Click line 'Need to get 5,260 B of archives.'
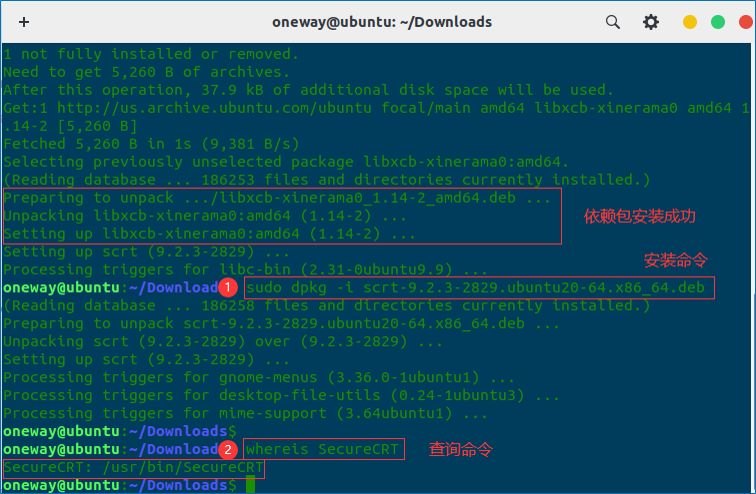The height and width of the screenshot is (494, 756). coord(147,72)
